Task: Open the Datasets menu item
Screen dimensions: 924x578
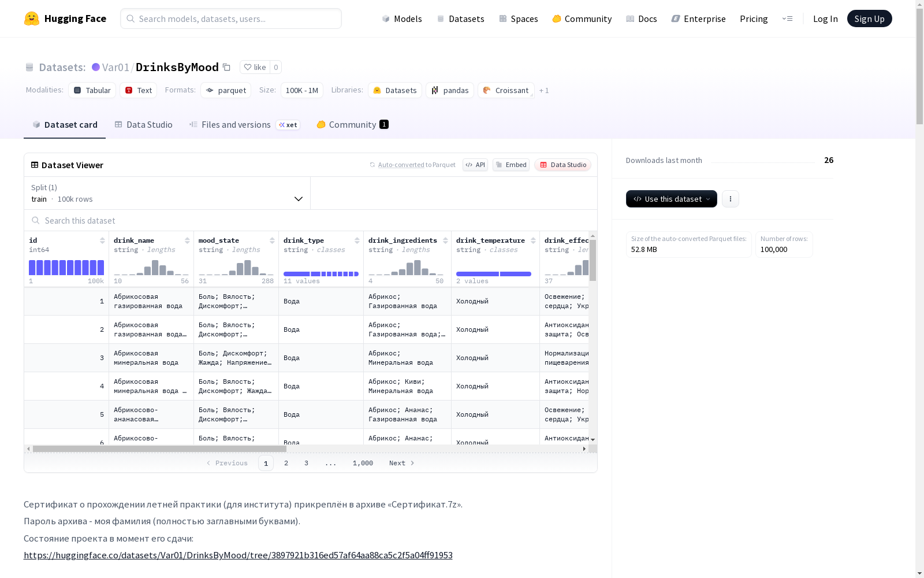Action: point(460,18)
